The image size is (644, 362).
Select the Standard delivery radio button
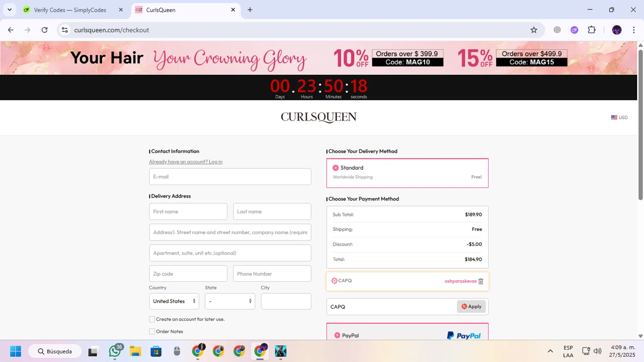point(336,168)
